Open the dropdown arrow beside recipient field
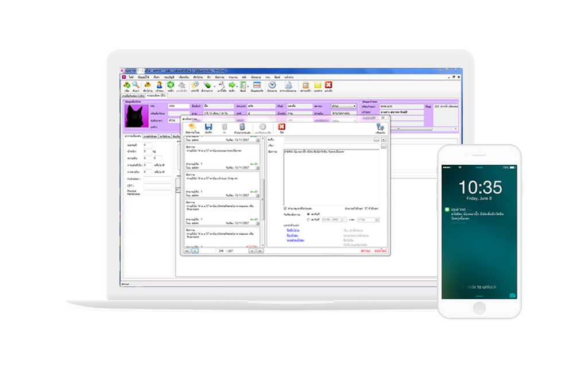588x368 pixels. point(384,140)
